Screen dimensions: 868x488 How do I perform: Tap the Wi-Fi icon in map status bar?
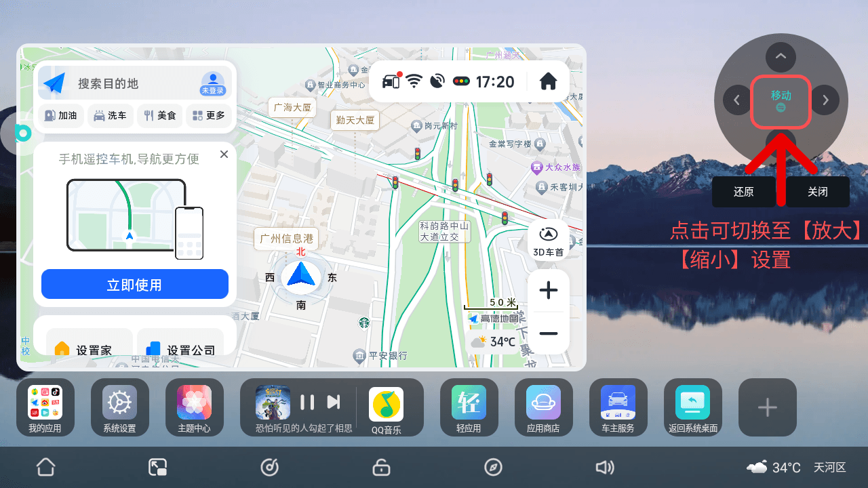(414, 82)
